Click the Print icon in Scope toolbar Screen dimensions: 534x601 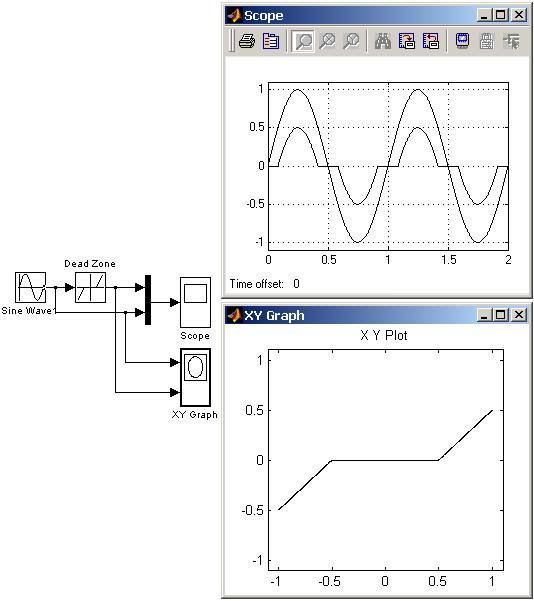pos(247,41)
